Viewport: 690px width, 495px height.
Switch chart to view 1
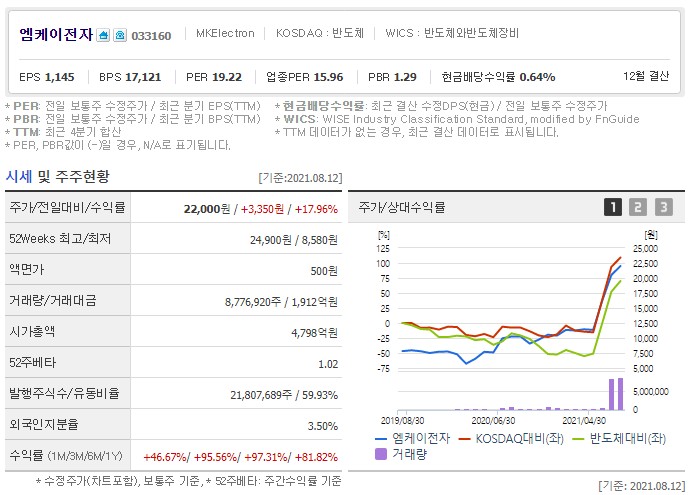[613, 207]
